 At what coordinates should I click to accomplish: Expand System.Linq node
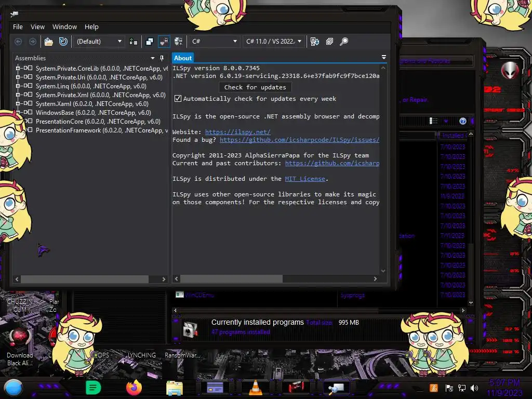18,86
